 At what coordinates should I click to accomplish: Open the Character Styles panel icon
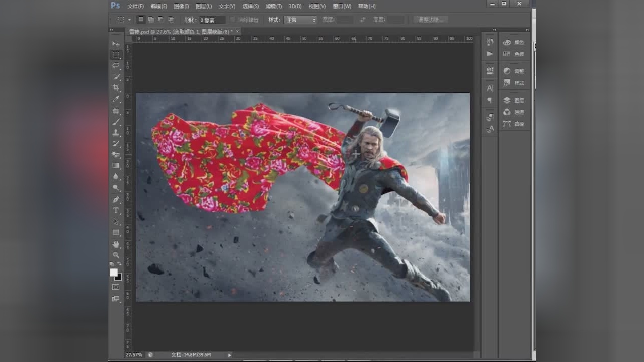point(490,129)
